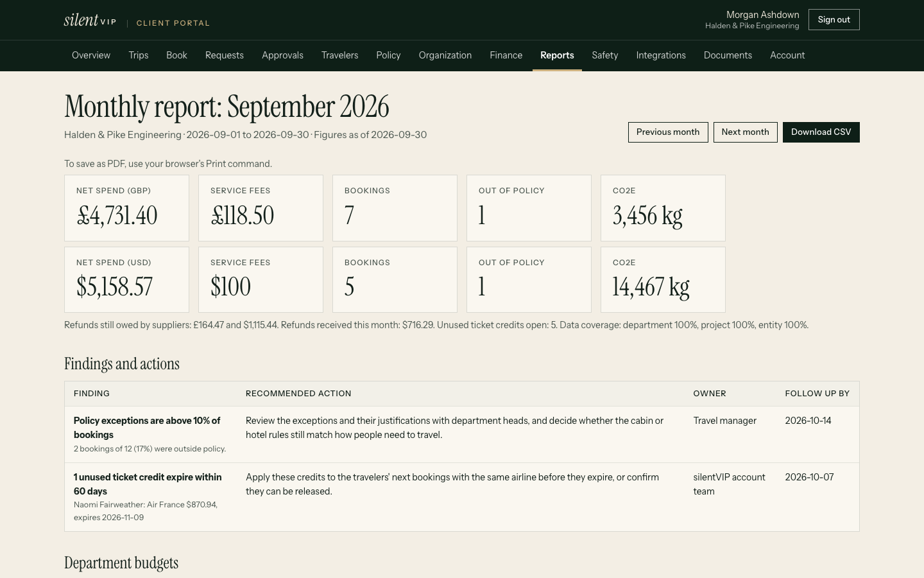This screenshot has width=924, height=578.
Task: Click the 'Monthly report: September 2026' heading
Action: pyautogui.click(x=227, y=107)
